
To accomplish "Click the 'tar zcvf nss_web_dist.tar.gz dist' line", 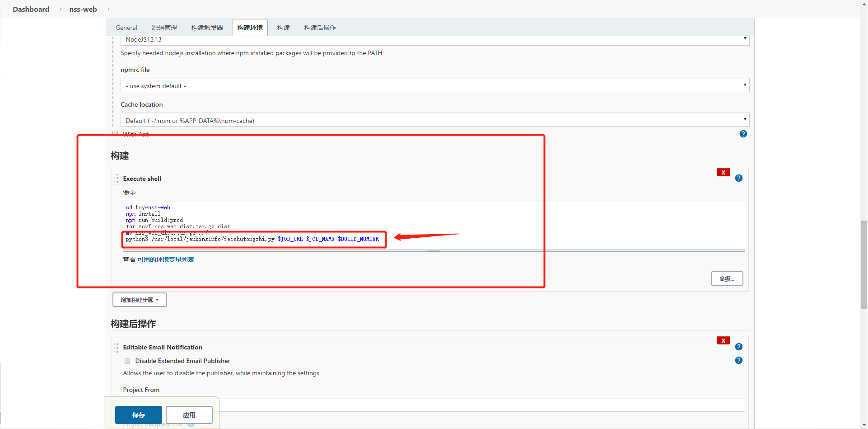I will point(178,226).
